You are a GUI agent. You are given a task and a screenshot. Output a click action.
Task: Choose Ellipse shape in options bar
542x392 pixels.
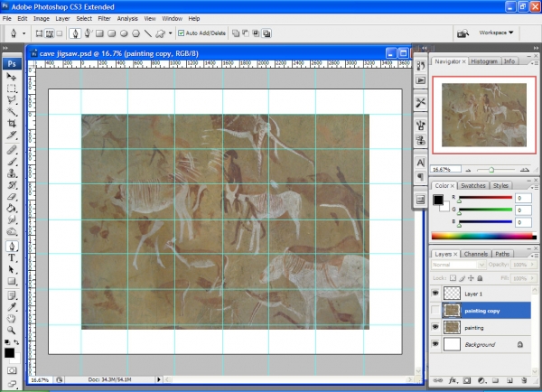point(124,33)
